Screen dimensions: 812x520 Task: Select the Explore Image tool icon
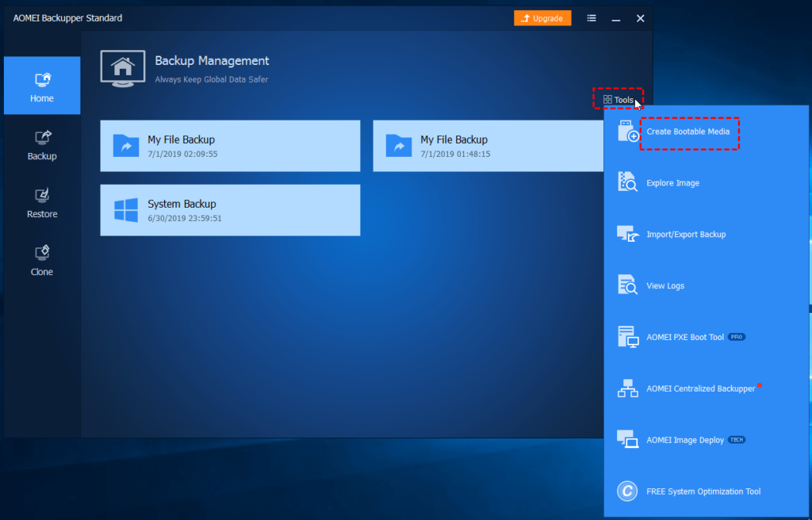point(627,182)
